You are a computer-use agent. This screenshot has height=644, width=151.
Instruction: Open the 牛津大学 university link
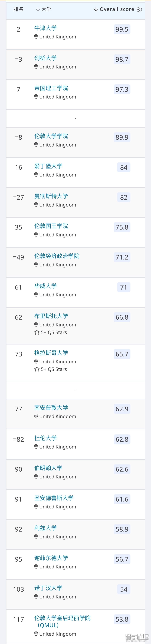click(x=45, y=28)
